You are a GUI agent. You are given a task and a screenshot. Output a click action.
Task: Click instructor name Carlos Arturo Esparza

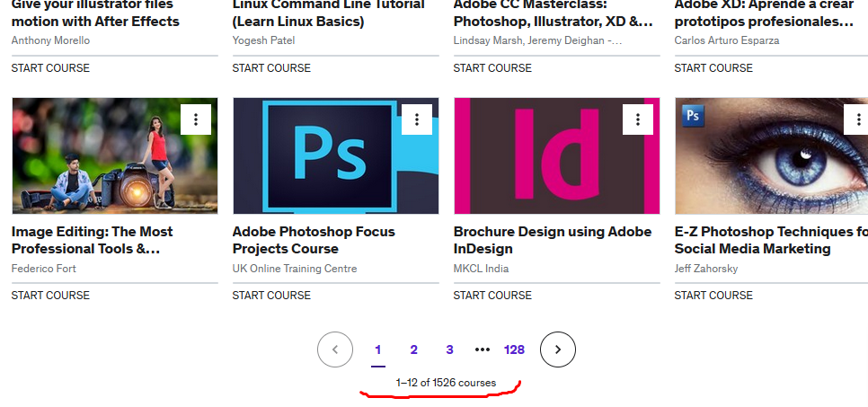click(x=726, y=40)
